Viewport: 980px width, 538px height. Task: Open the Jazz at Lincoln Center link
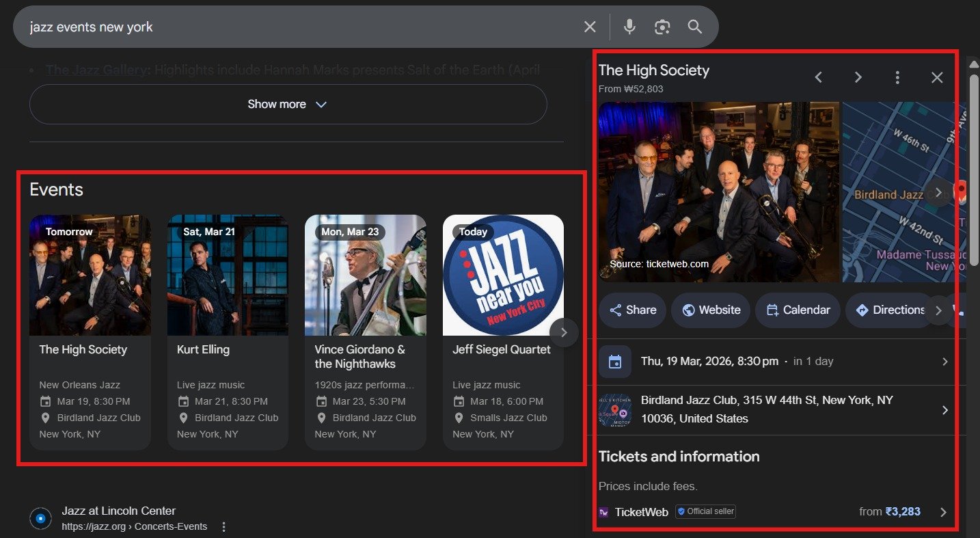[119, 510]
